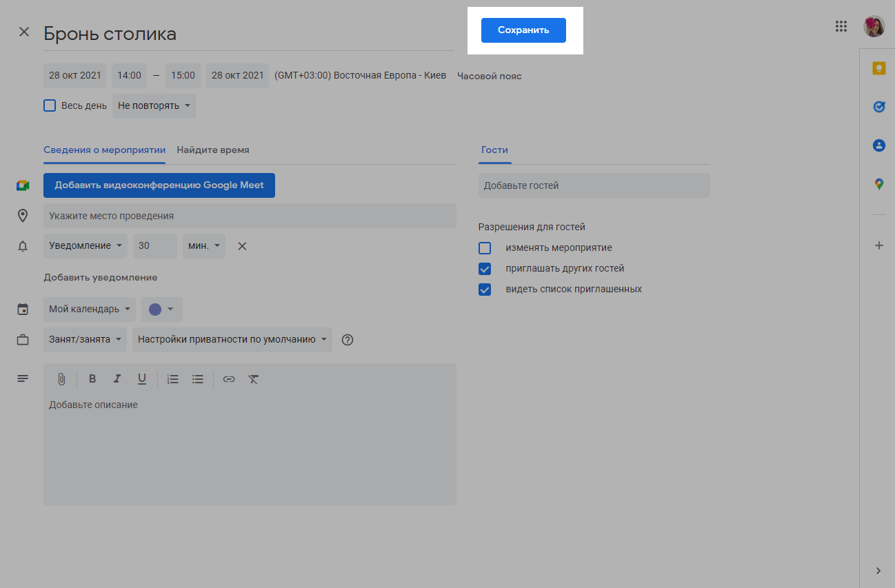Apply underline formatting in the description
The image size is (895, 588).
(x=142, y=379)
